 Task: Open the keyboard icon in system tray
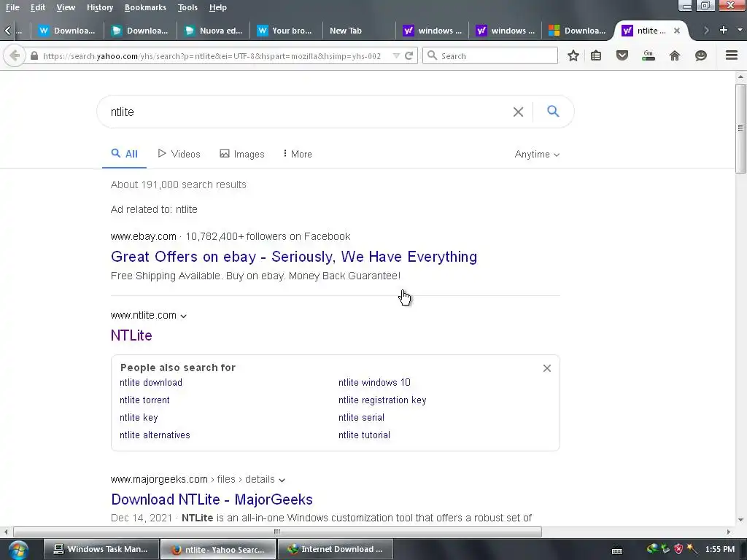tap(617, 551)
